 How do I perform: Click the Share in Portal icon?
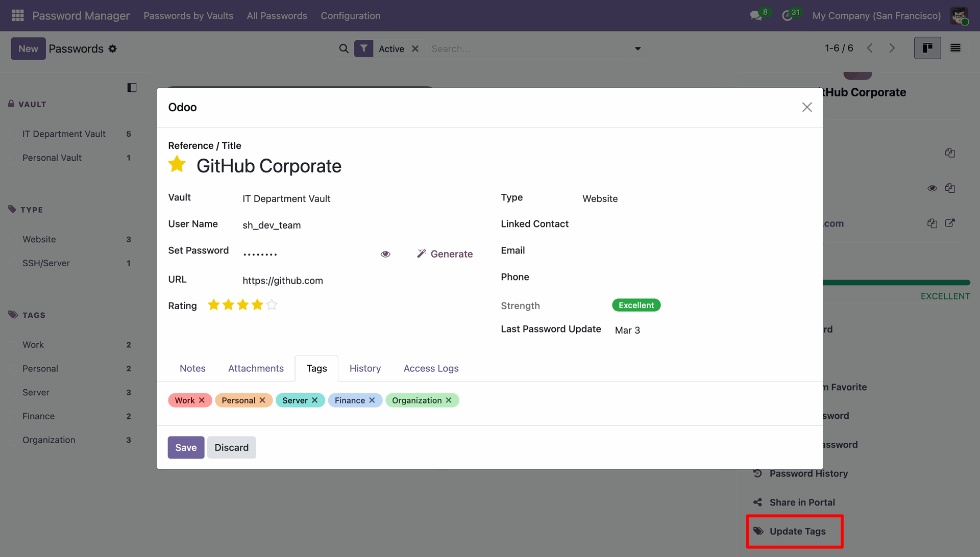[x=757, y=502]
